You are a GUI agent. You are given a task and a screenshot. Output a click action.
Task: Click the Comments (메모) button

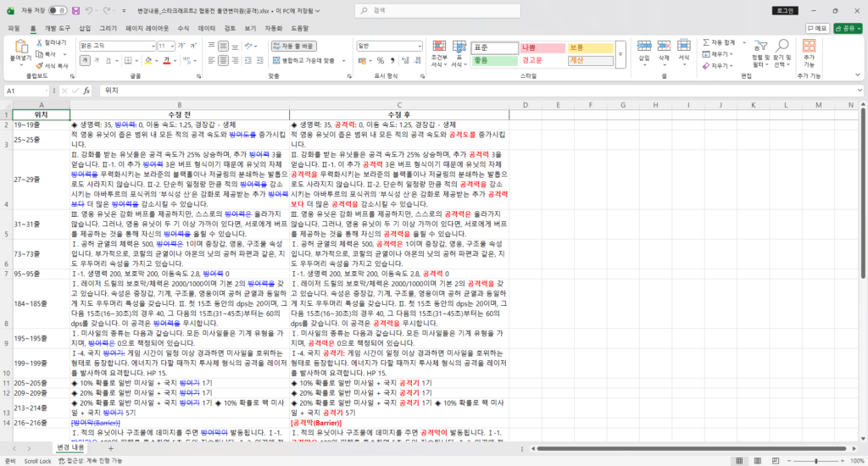(817, 28)
